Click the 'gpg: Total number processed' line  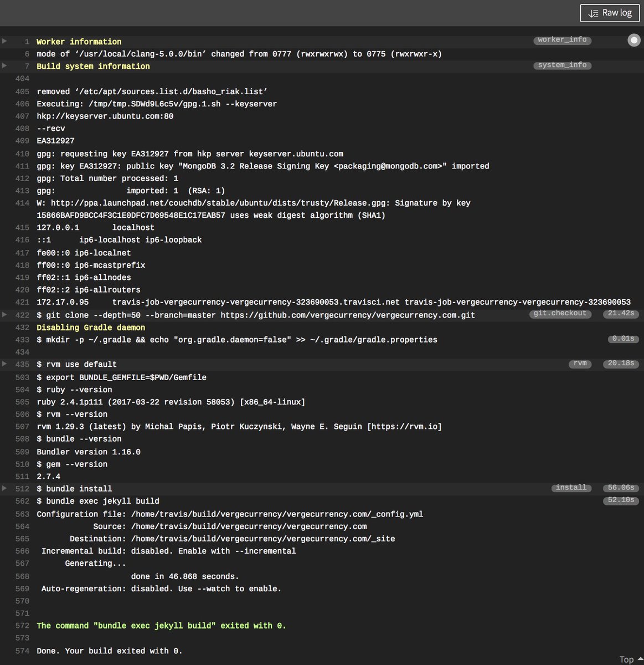pos(107,178)
